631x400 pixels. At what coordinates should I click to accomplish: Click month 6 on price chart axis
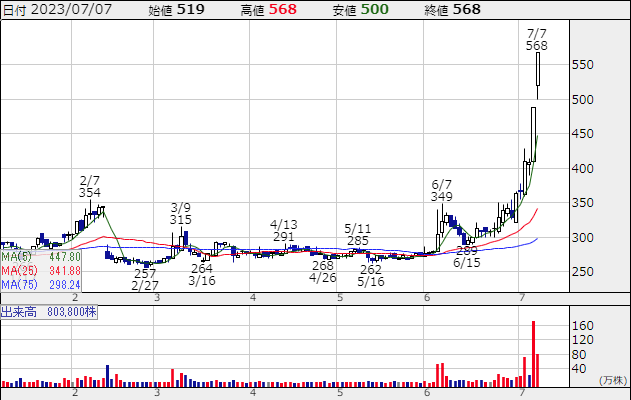(427, 298)
